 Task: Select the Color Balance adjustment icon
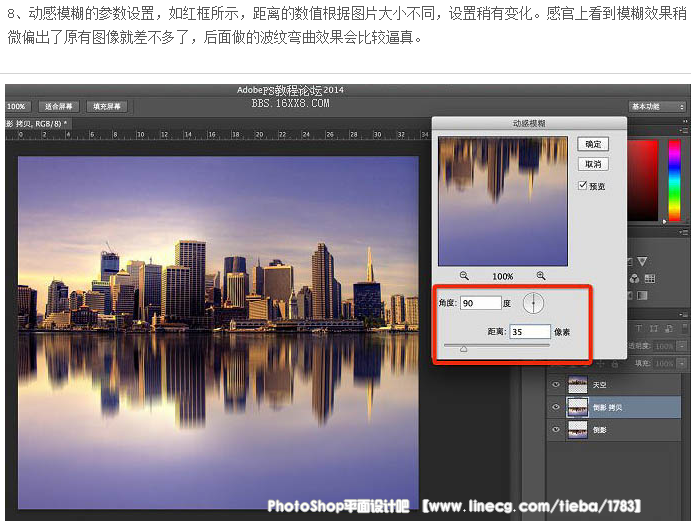(635, 278)
